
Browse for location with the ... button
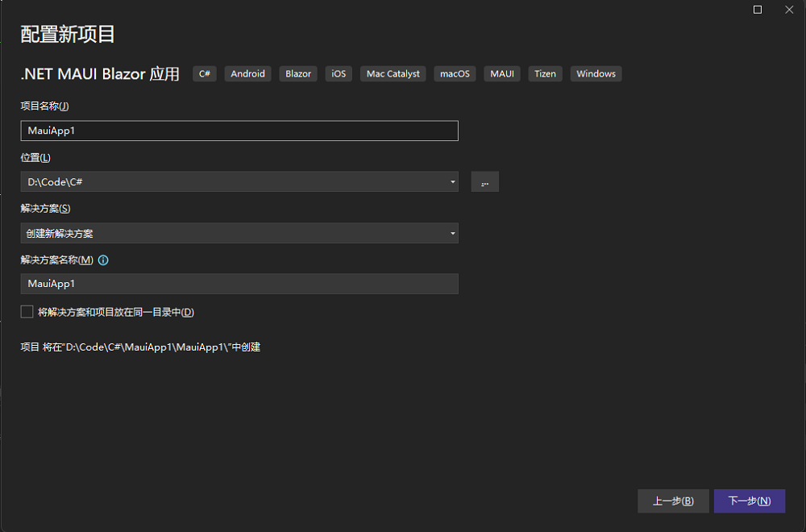tap(484, 182)
